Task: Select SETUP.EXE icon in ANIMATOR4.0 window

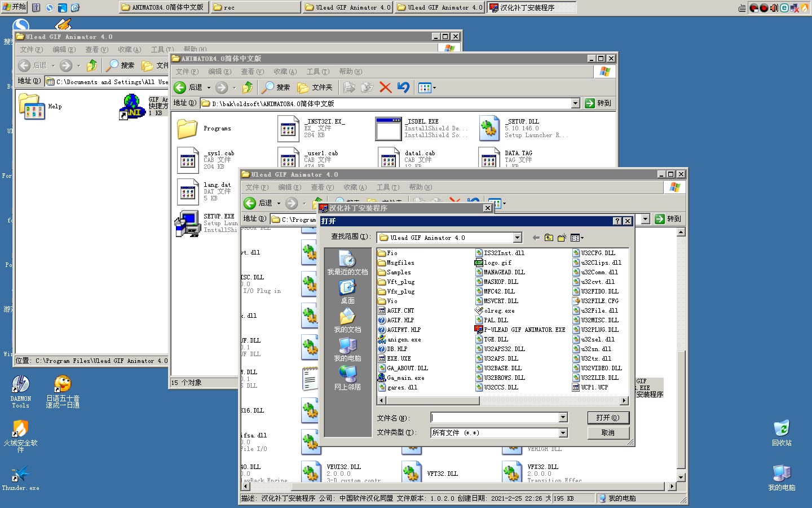Action: [188, 223]
